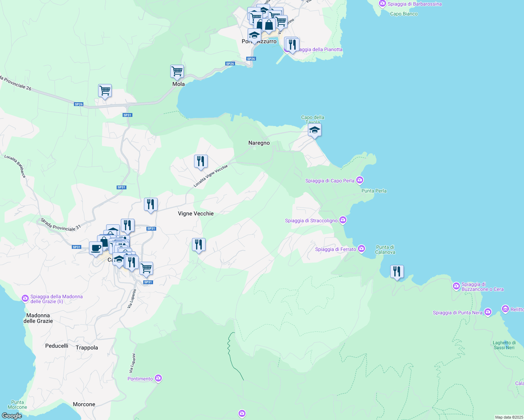Click the restaurant marker near Punta di Calanova
This screenshot has width=524, height=420.
tap(397, 272)
